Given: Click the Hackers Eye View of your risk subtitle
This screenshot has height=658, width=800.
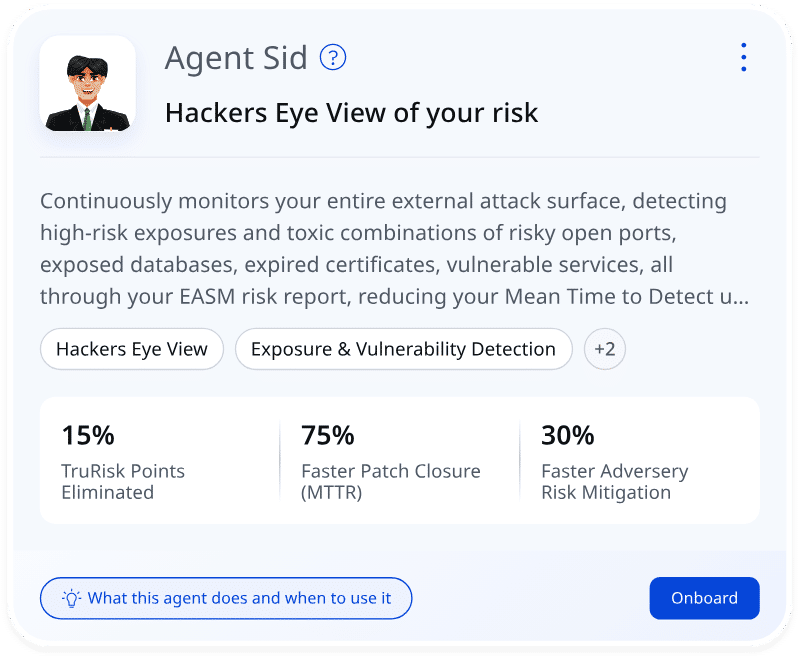Looking at the screenshot, I should click(351, 113).
